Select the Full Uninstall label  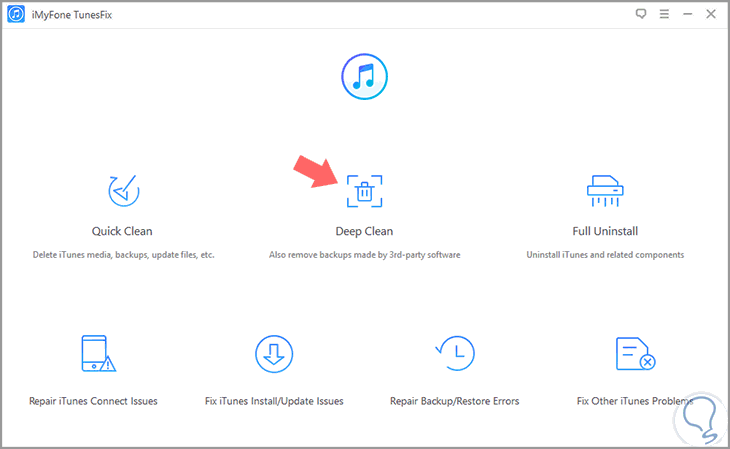tap(605, 231)
